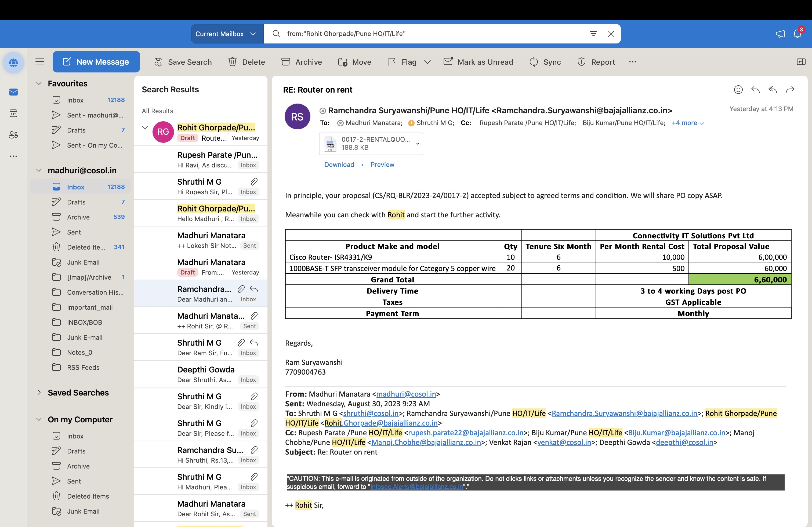The image size is (812, 527).
Task: Toggle the folder pane hamburger menu
Action: coord(39,62)
